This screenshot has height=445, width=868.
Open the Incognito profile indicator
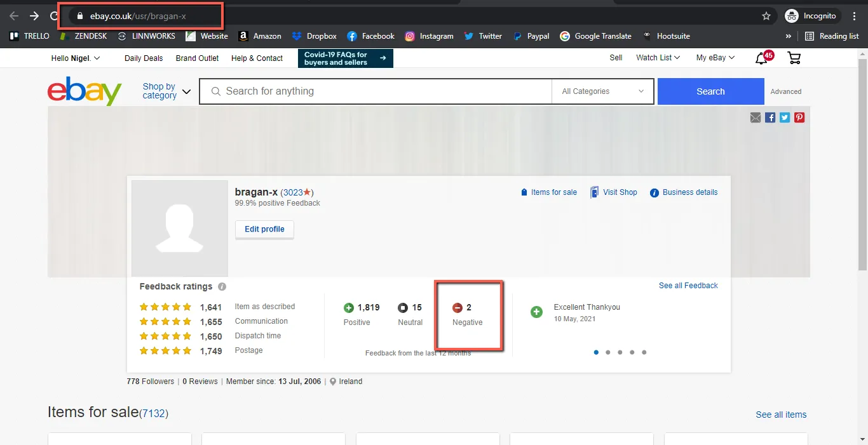812,16
